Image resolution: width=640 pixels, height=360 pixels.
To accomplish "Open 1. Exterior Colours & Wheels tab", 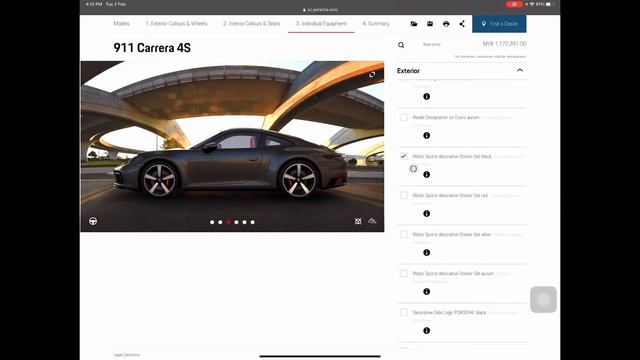I will pos(176,24).
